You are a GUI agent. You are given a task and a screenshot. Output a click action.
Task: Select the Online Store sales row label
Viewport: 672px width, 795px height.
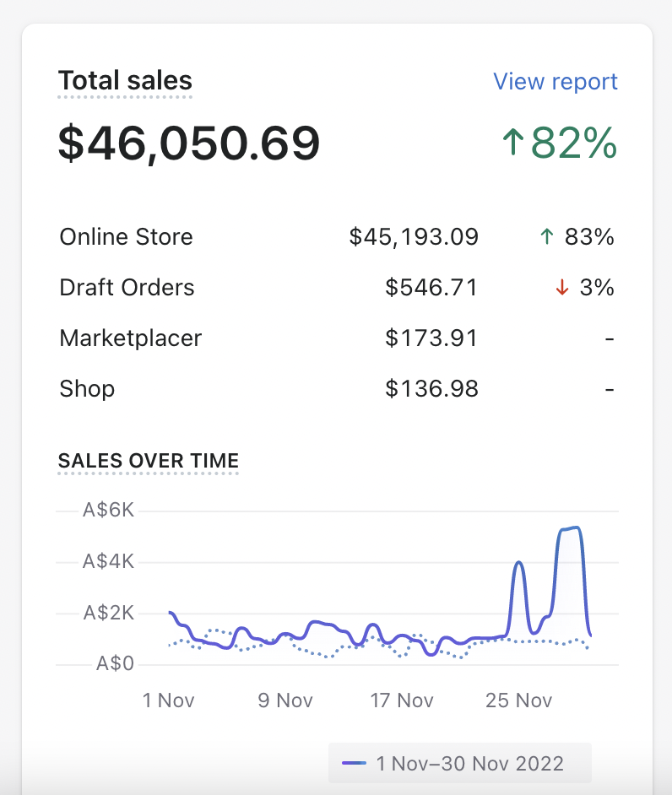point(126,237)
